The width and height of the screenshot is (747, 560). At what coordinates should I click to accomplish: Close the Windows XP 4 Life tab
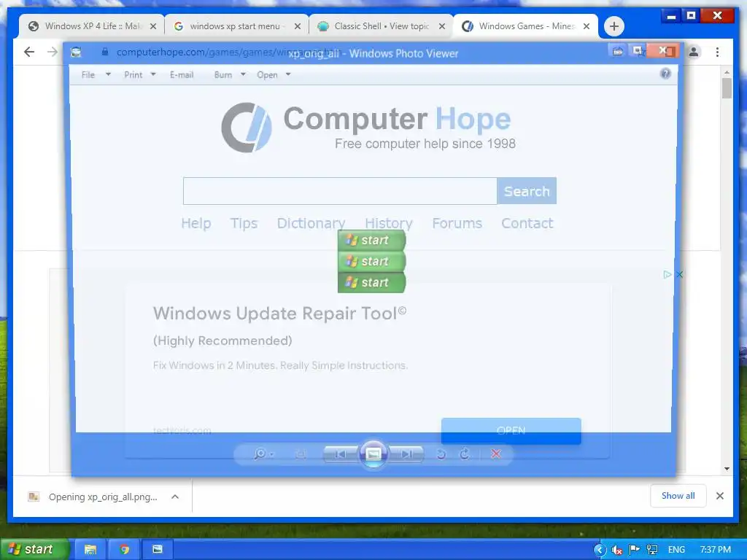pos(153,26)
